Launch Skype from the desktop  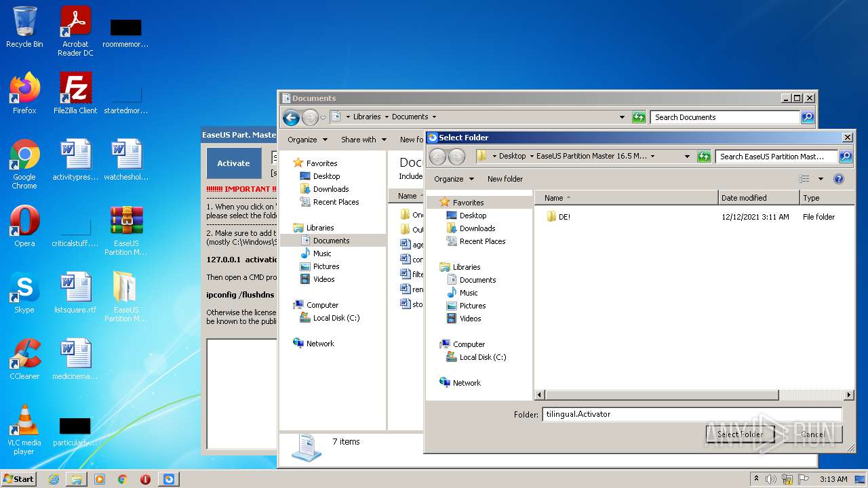[24, 293]
